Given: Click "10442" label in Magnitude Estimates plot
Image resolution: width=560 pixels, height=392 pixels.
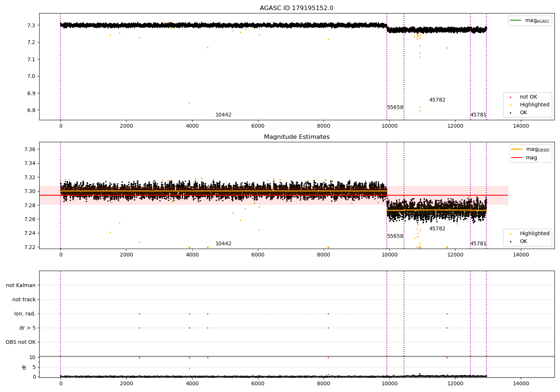Looking at the screenshot, I should pyautogui.click(x=223, y=244).
